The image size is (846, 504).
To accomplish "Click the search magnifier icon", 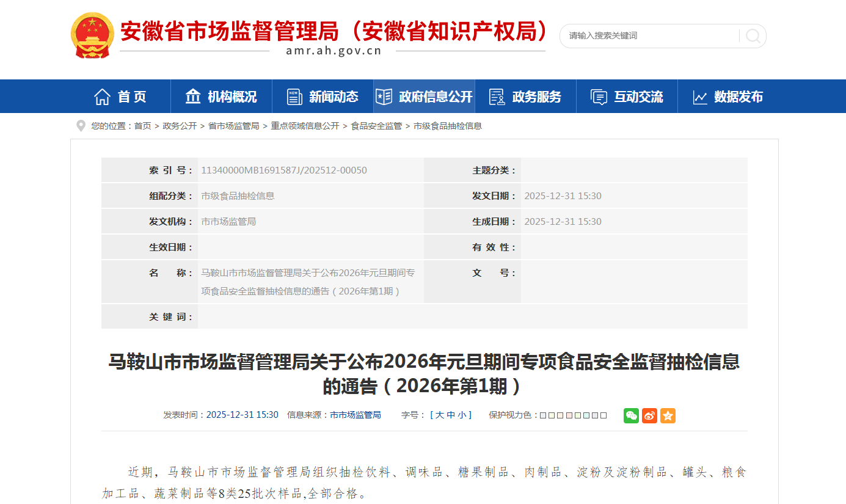I will pyautogui.click(x=753, y=36).
